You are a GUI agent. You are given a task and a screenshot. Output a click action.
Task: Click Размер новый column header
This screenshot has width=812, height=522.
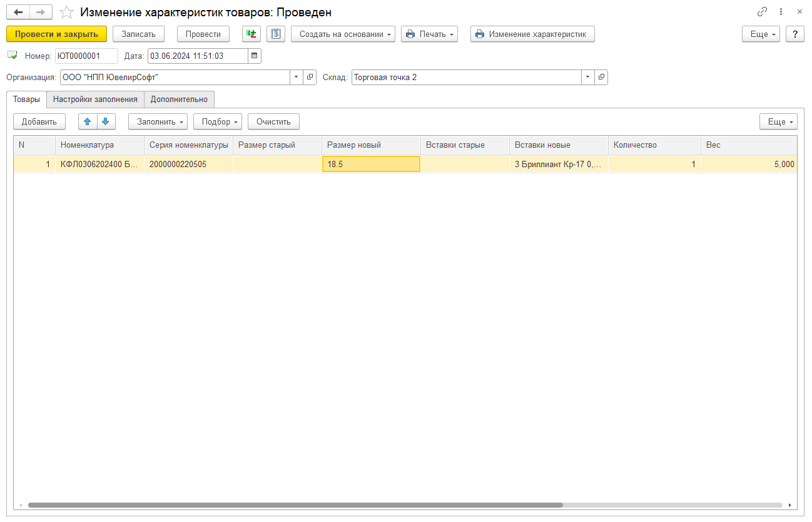[372, 145]
